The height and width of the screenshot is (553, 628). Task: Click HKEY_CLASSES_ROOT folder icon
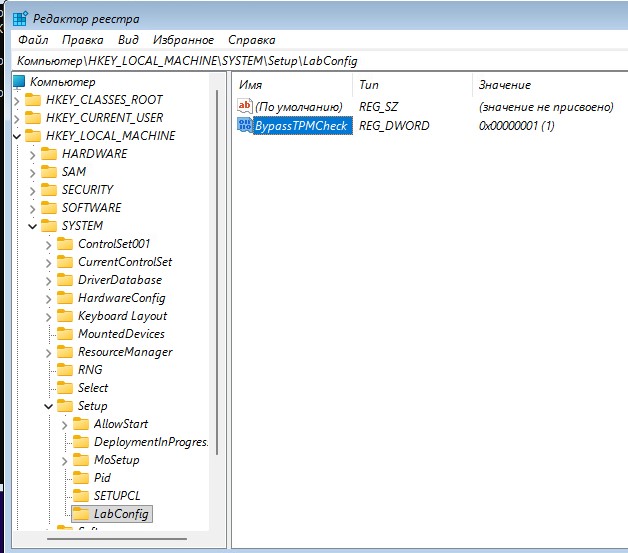pyautogui.click(x=33, y=99)
